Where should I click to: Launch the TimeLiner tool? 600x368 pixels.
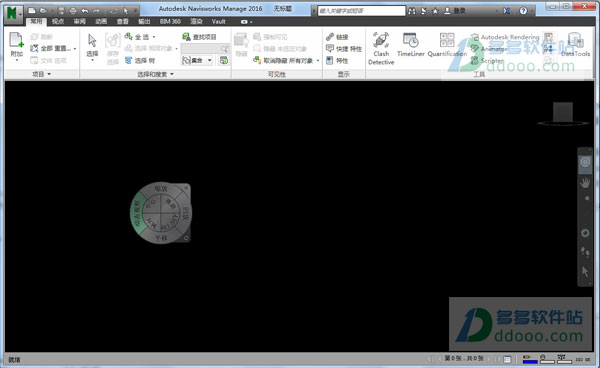tap(411, 45)
